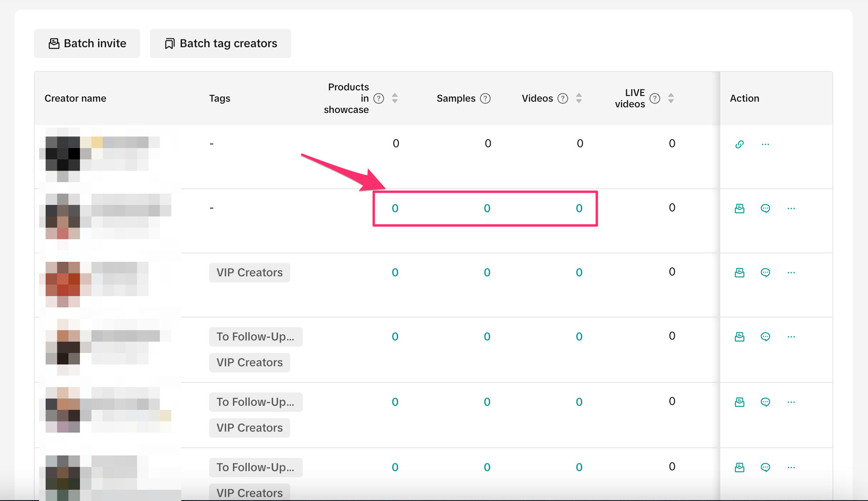Sort the LIVE videos column

[671, 98]
